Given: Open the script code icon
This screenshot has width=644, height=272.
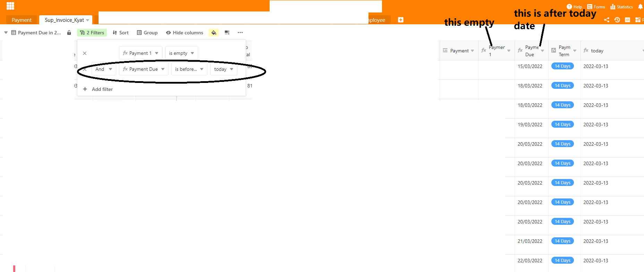Looking at the screenshot, I should [627, 20].
